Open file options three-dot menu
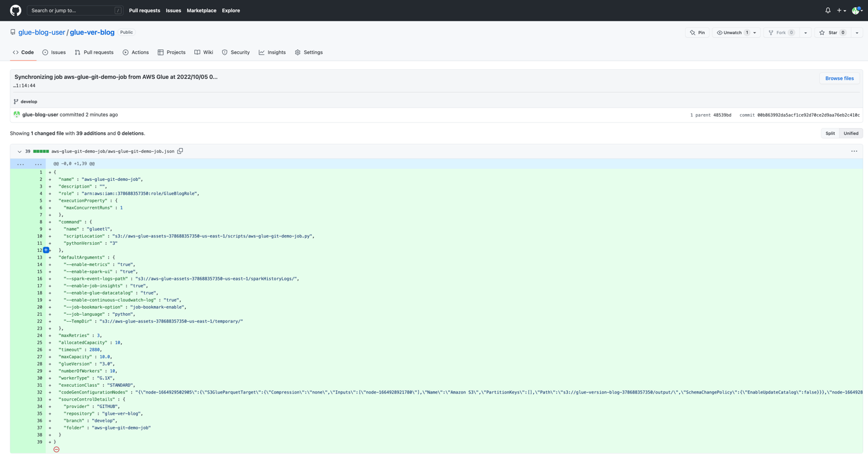 coord(854,151)
